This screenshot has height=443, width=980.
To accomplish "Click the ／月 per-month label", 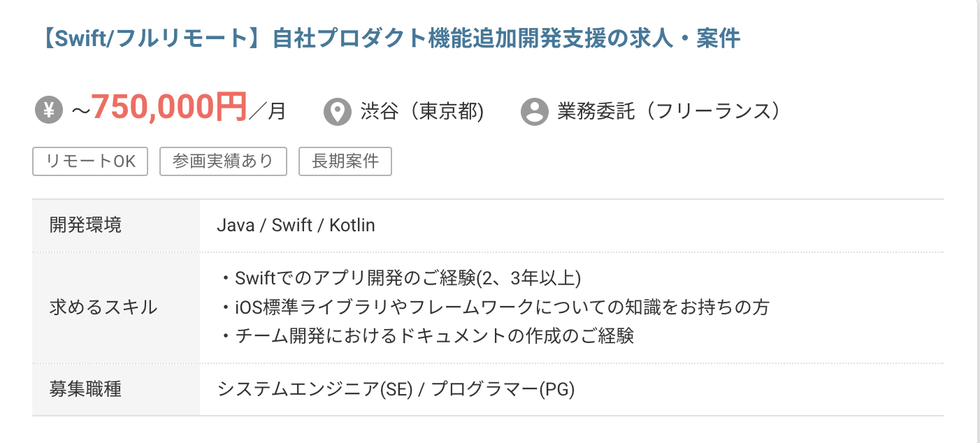I will pos(267,112).
